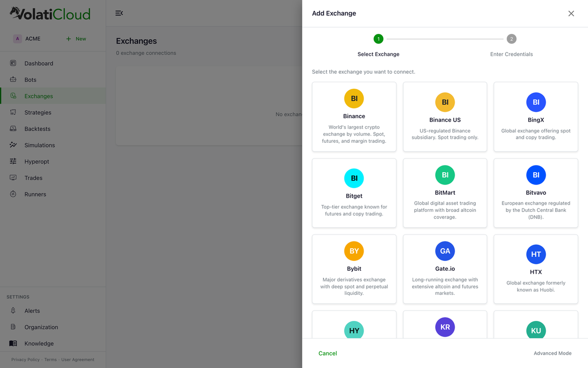Viewport: 588px width, 368px height.
Task: Click the Exchanges sidebar icon
Action: tap(13, 96)
